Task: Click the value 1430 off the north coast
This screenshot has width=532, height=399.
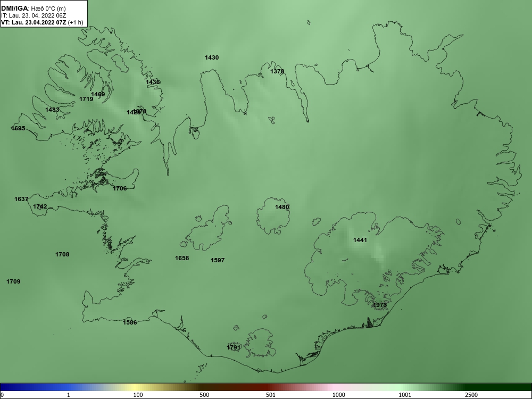Action: (x=212, y=57)
